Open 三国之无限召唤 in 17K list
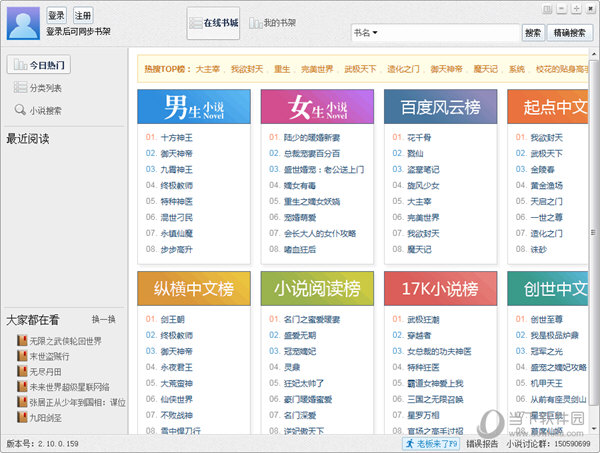The width and height of the screenshot is (600, 453). pos(435,399)
